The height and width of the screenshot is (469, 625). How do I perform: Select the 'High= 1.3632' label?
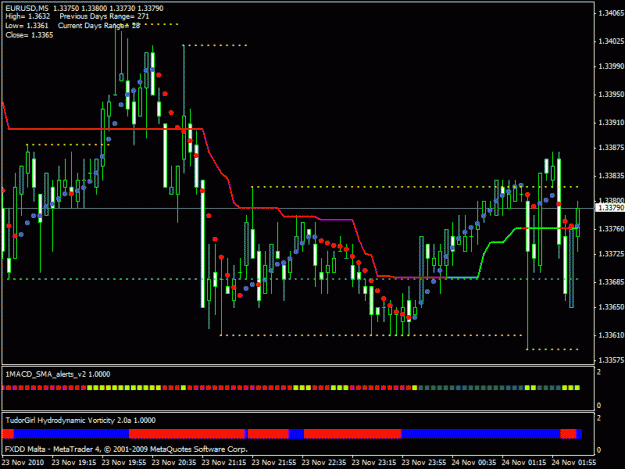pos(28,16)
